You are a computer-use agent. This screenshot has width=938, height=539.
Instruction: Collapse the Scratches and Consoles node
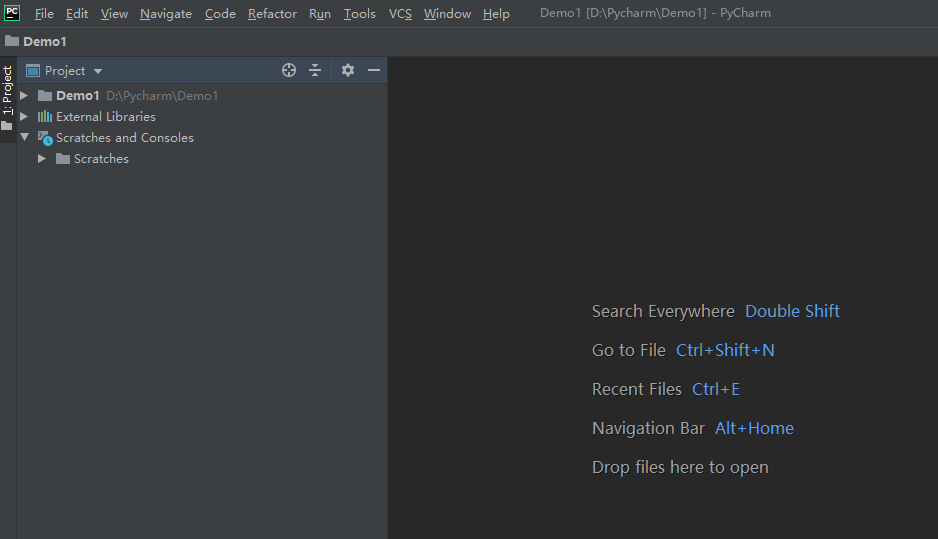tap(25, 138)
